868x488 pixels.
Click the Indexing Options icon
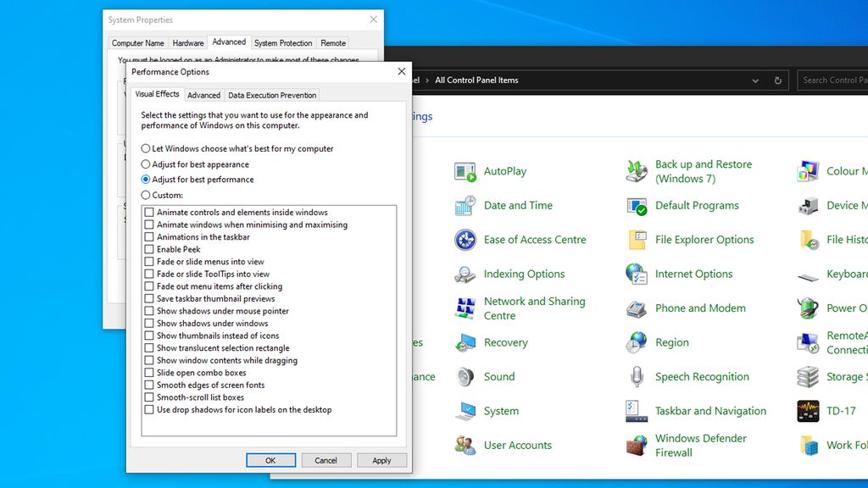(x=465, y=274)
